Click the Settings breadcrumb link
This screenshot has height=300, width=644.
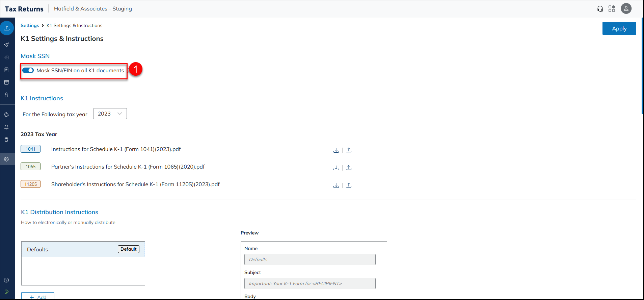click(30, 26)
